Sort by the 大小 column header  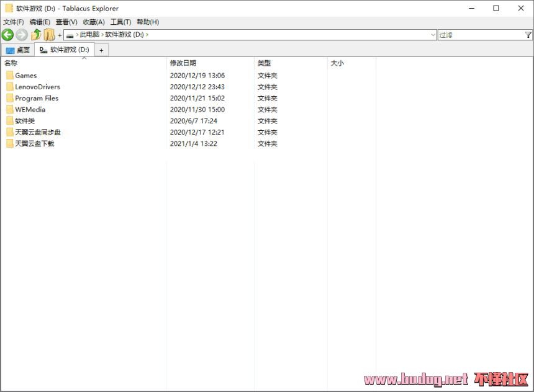click(352, 63)
